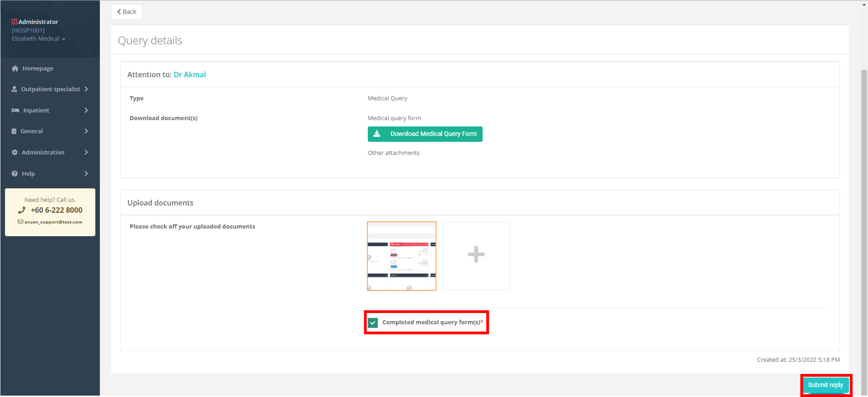
Task: Click the +60 6-222 8000 phone number
Action: (x=57, y=211)
